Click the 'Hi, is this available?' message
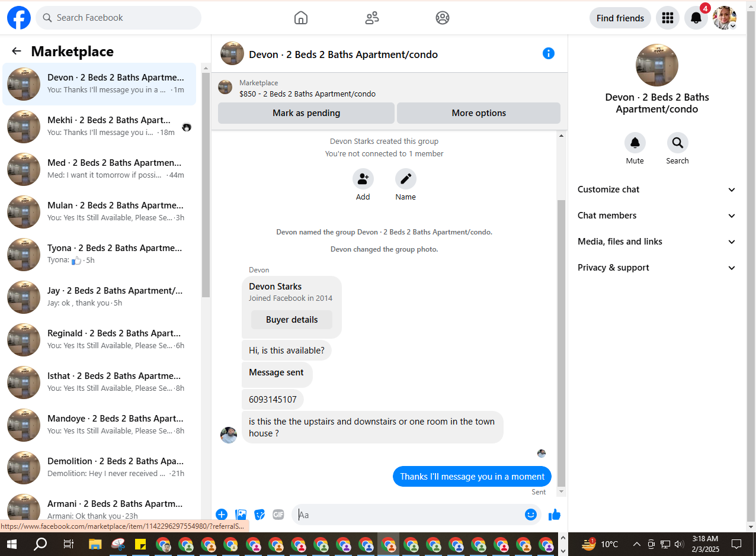Viewport: 756px width, 556px height. coord(287,351)
